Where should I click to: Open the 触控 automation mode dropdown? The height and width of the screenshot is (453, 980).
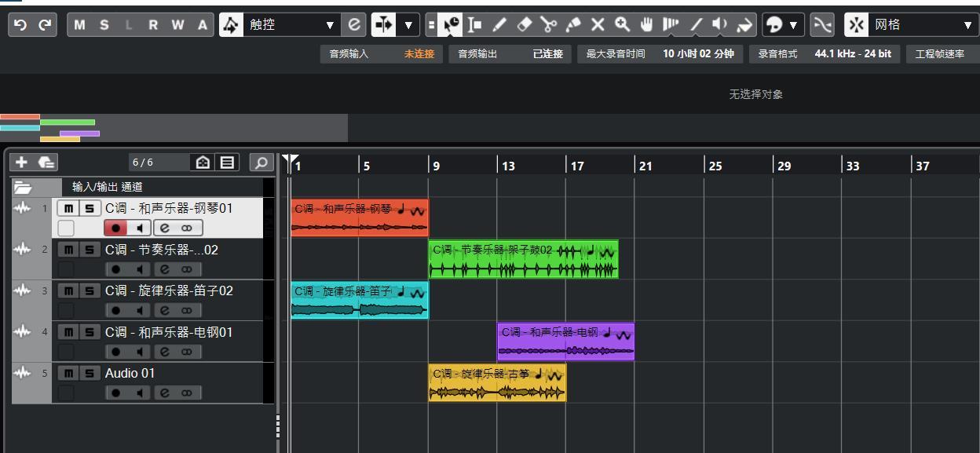pyautogui.click(x=330, y=25)
